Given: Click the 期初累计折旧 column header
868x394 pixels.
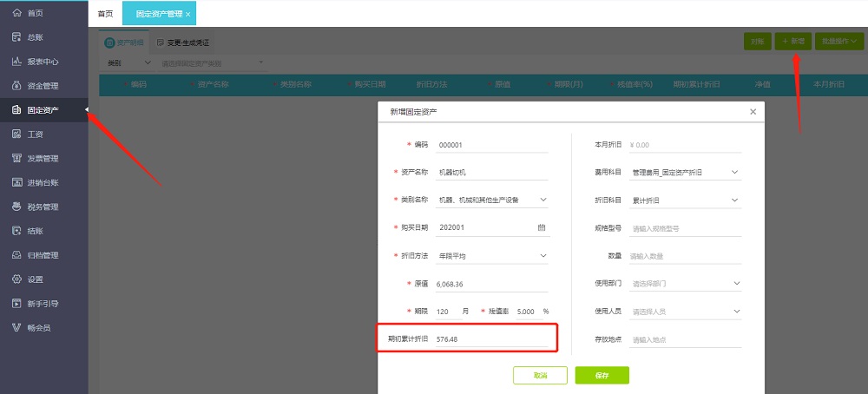Looking at the screenshot, I should (x=697, y=85).
